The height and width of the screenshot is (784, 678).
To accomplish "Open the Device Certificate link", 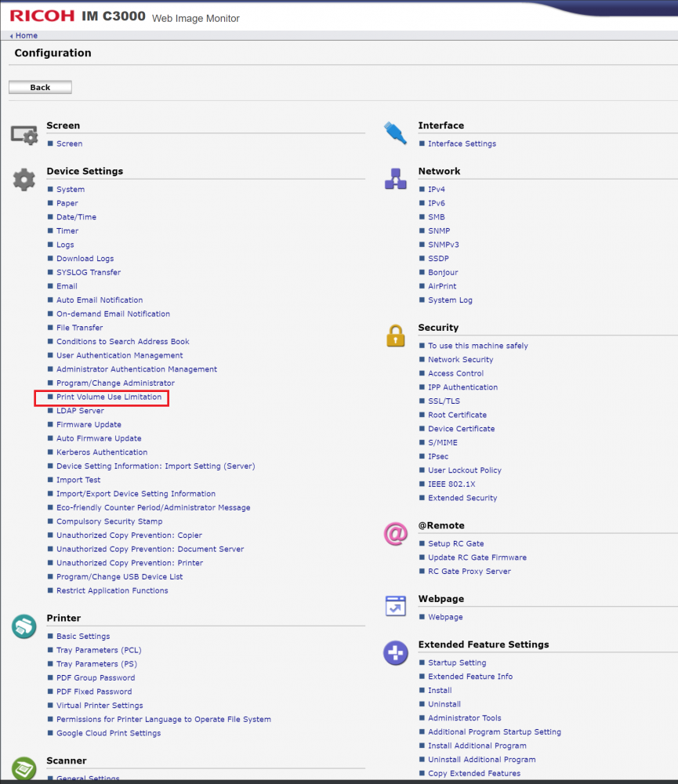I will 461,429.
